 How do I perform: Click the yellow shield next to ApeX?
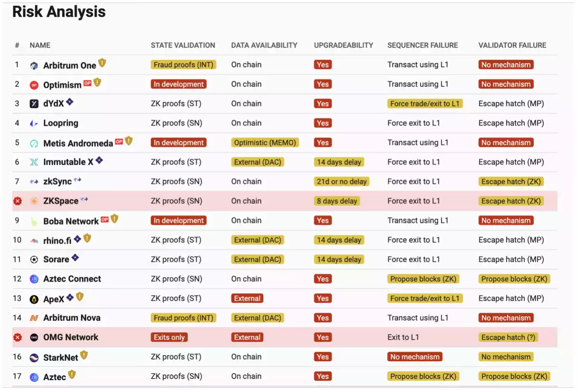pos(80,297)
